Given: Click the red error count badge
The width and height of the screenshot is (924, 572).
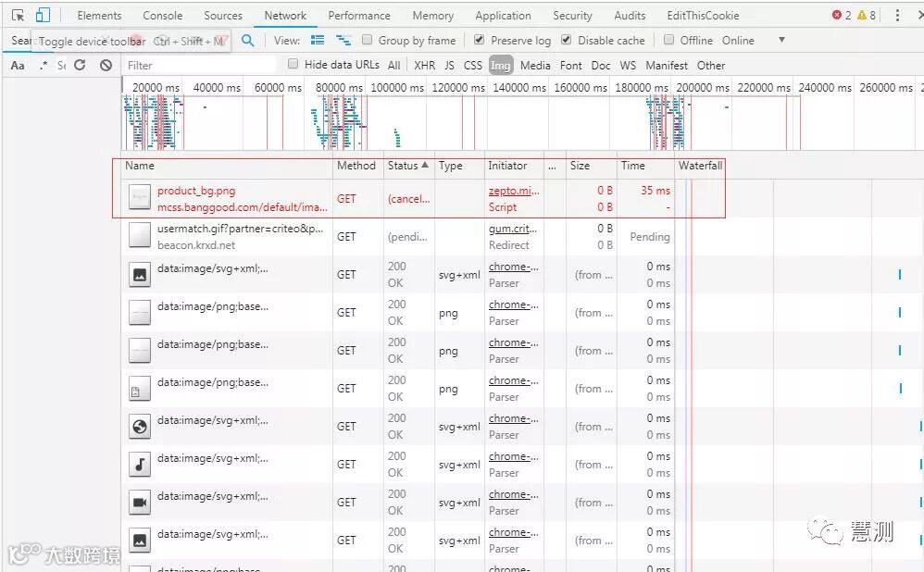Looking at the screenshot, I should click(842, 16).
